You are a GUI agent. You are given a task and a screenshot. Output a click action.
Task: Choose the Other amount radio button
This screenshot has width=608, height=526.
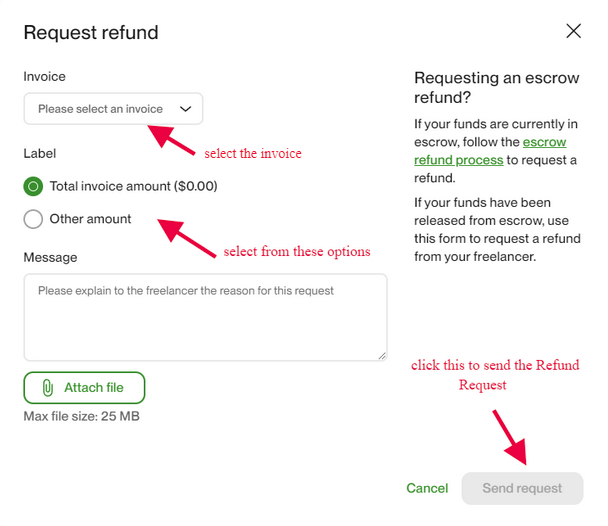click(x=34, y=219)
